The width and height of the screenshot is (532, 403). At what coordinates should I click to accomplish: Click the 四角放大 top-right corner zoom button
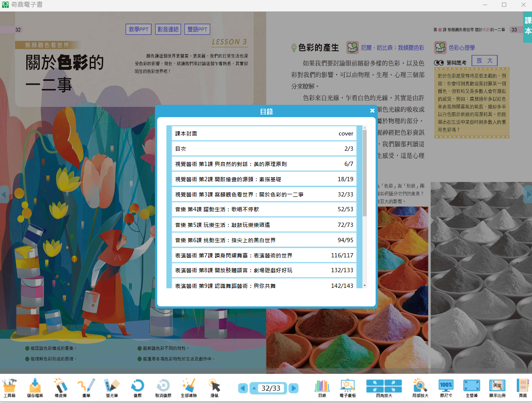[x=393, y=382]
